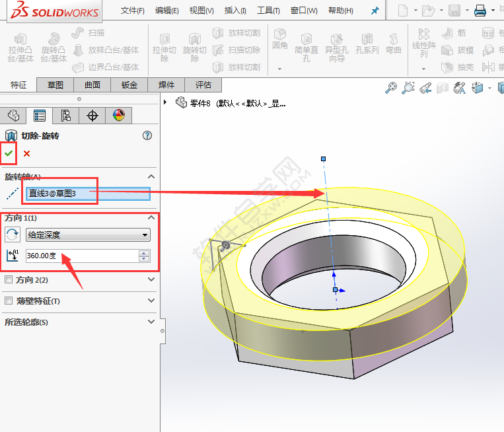Screen dimensions: 504x432
Task: Open the 工具(T) menu
Action: (268, 11)
